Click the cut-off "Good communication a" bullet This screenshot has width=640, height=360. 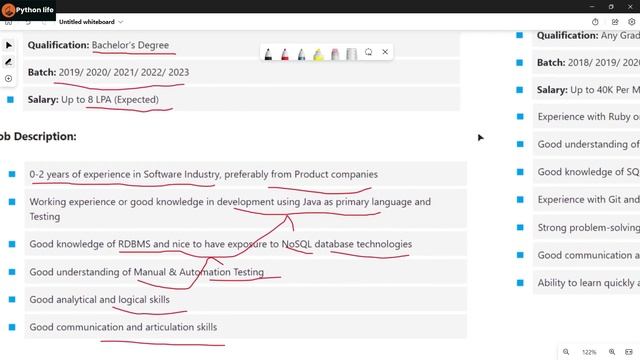[589, 255]
